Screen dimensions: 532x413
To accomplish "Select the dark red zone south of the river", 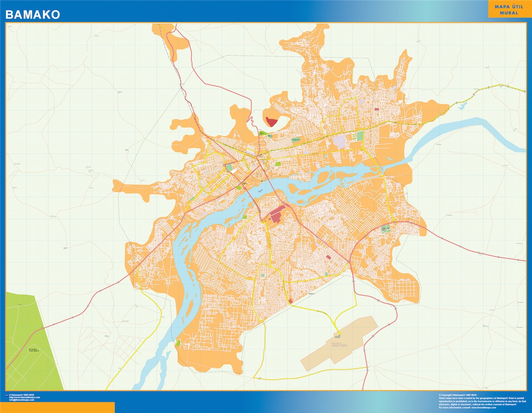I will 329,258.
